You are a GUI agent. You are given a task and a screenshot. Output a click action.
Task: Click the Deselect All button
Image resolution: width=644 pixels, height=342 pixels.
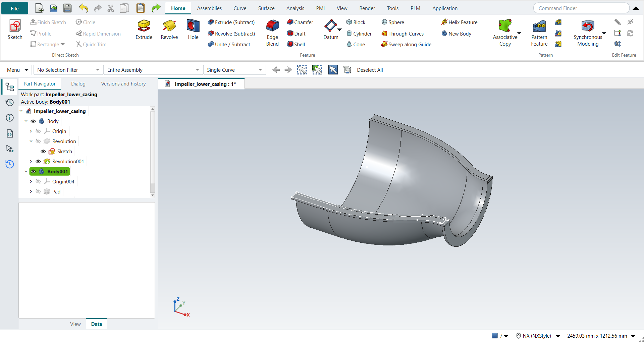tap(370, 70)
